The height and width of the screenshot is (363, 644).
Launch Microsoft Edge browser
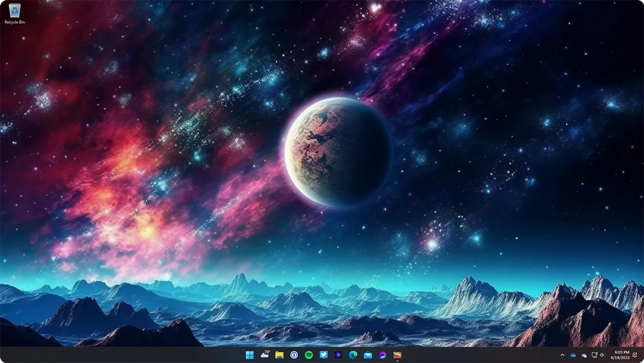click(x=352, y=355)
